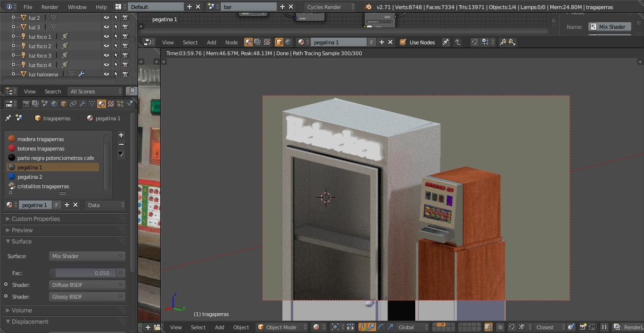Open the Particles properties tab
This screenshot has height=333, width=644.
[x=120, y=104]
